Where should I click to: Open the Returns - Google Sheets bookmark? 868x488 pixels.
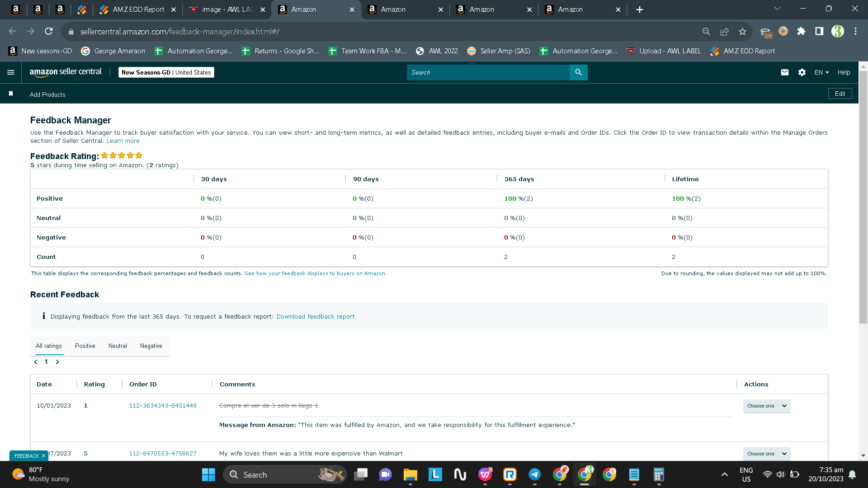pyautogui.click(x=280, y=51)
